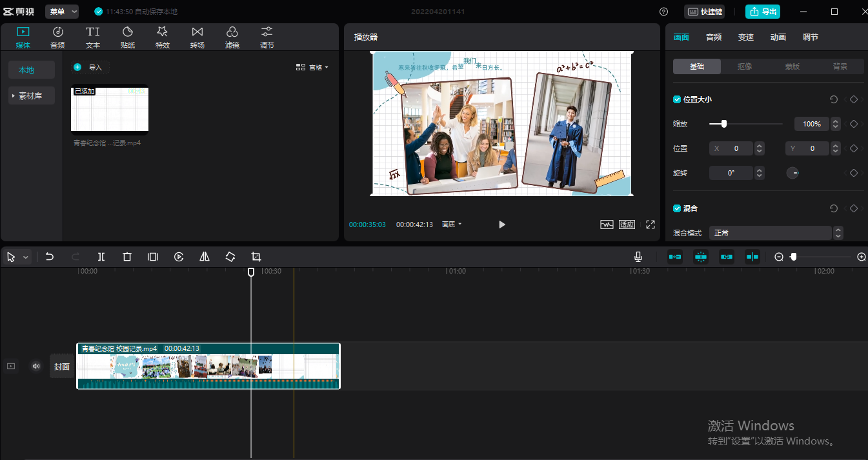Click the reverse playback tool icon
Image resolution: width=868 pixels, height=460 pixels.
(179, 257)
